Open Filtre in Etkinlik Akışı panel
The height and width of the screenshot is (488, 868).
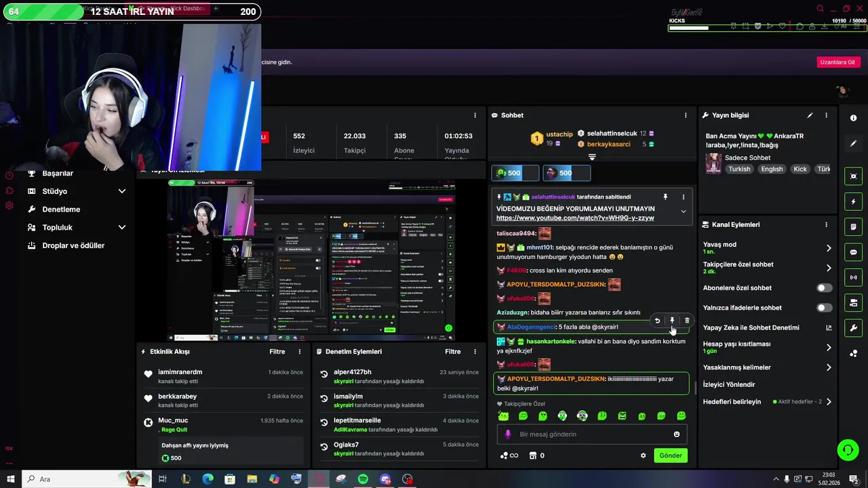coord(277,352)
